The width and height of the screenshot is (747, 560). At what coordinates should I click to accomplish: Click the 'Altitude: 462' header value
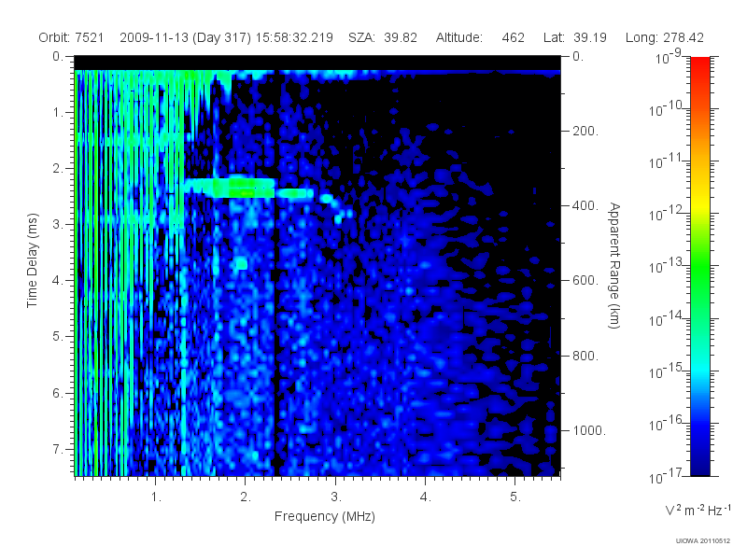click(480, 37)
